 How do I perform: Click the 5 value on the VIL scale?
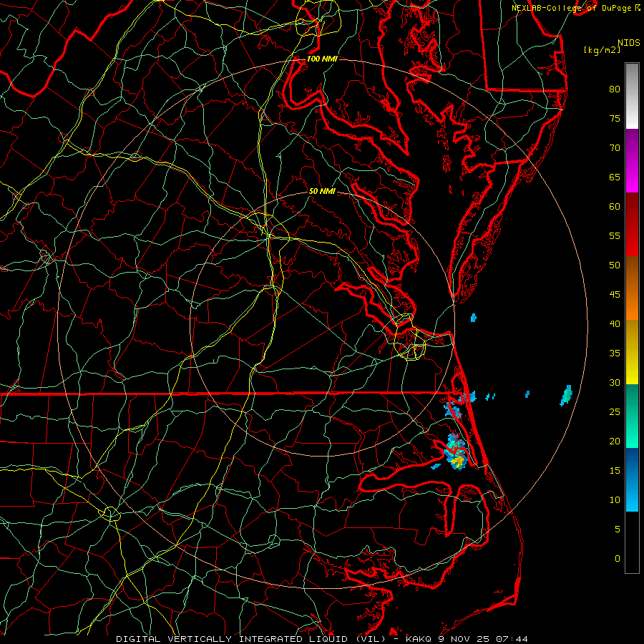point(618,529)
